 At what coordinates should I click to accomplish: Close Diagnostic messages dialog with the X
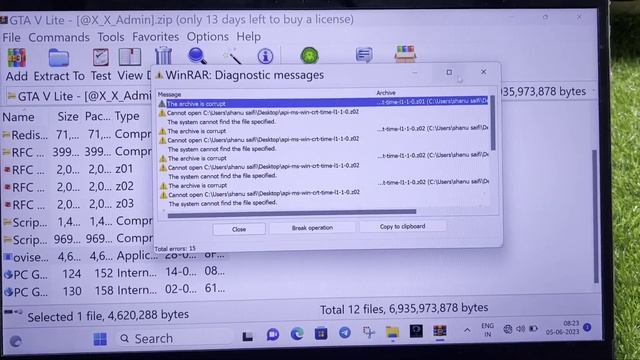point(483,72)
